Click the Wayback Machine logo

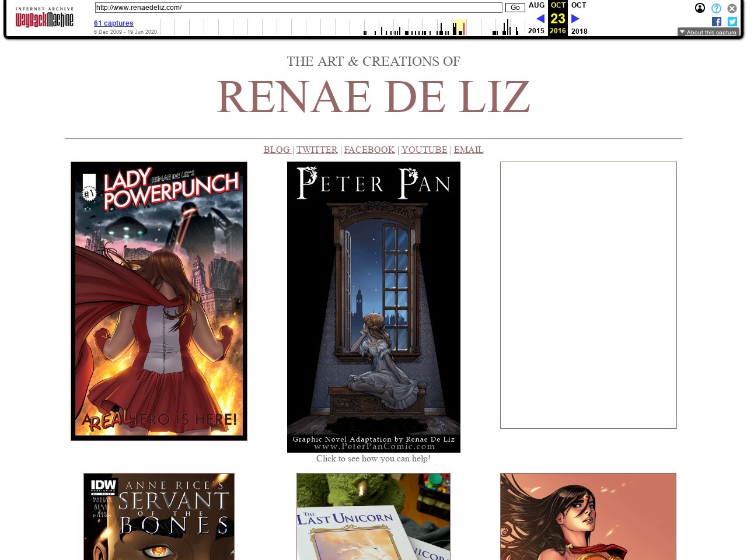pos(44,19)
